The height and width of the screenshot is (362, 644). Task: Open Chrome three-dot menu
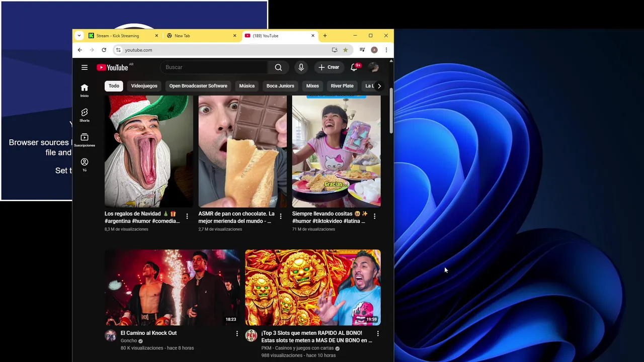tap(386, 50)
